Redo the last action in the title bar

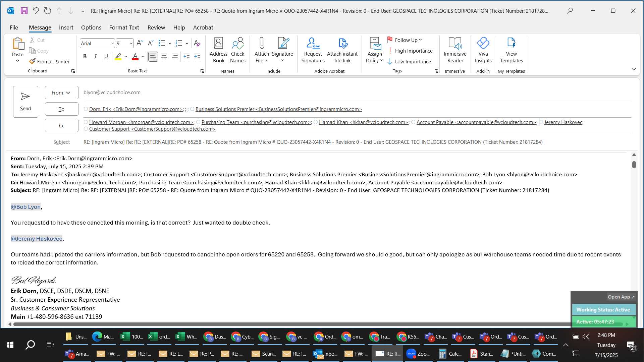click(x=47, y=11)
